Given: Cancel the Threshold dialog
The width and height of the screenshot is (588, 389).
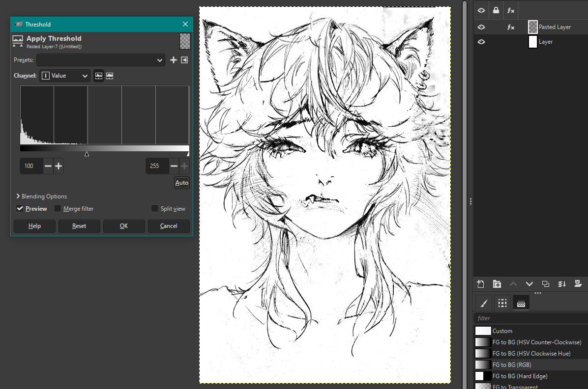Looking at the screenshot, I should click(169, 226).
